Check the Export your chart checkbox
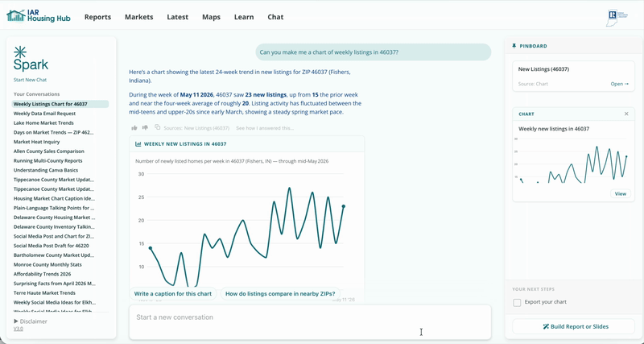Image resolution: width=644 pixels, height=344 pixels. 517,302
